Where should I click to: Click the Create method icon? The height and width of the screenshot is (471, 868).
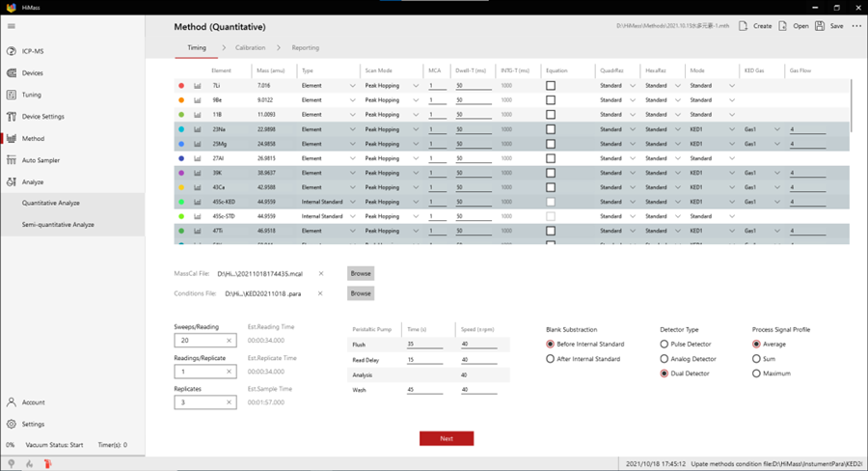tap(744, 26)
